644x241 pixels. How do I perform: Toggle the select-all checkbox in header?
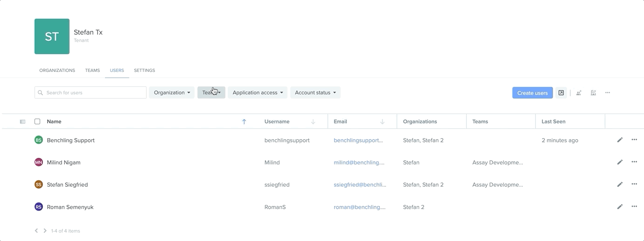(x=37, y=121)
